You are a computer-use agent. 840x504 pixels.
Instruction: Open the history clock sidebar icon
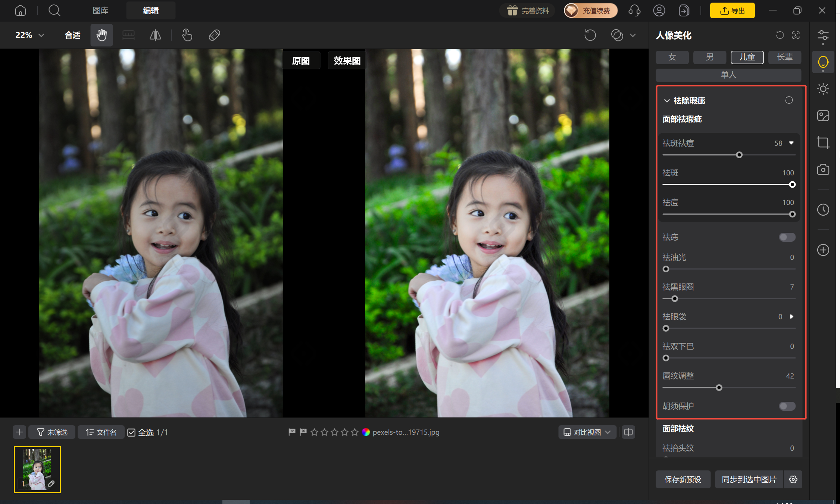(823, 209)
